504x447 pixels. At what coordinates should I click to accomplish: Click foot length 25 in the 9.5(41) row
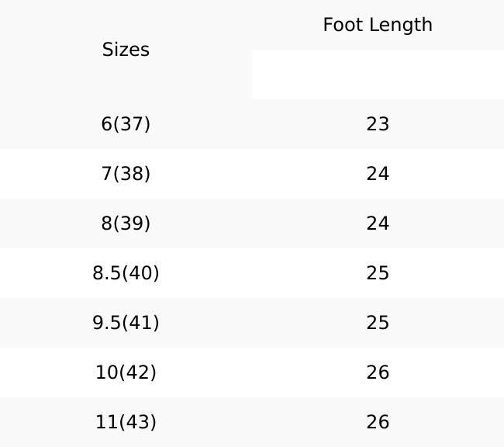pos(378,323)
